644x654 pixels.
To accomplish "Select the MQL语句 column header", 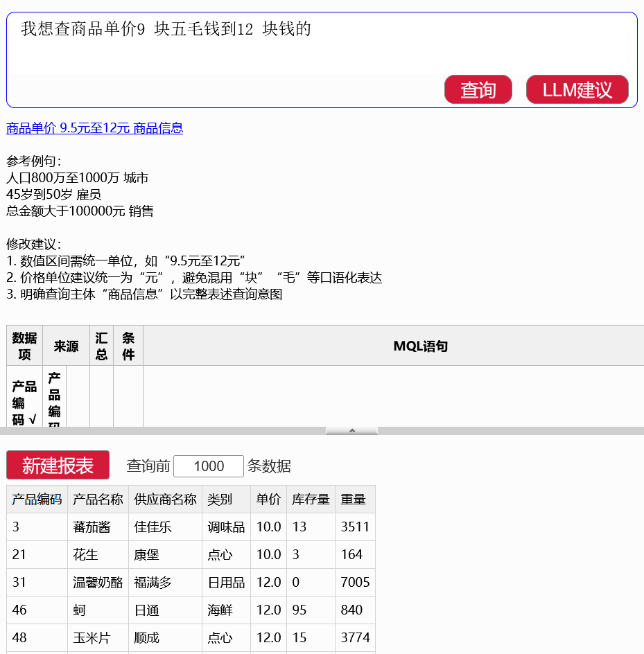I will [x=420, y=346].
